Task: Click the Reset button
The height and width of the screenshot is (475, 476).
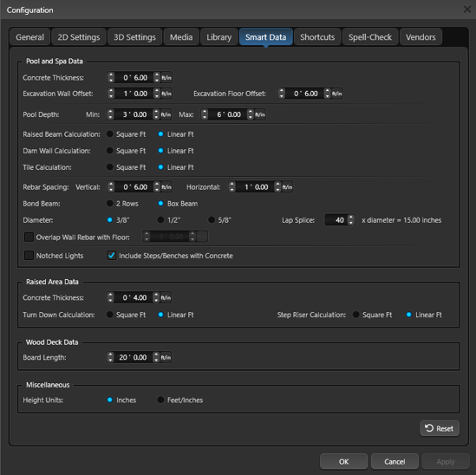Action: pyautogui.click(x=440, y=428)
